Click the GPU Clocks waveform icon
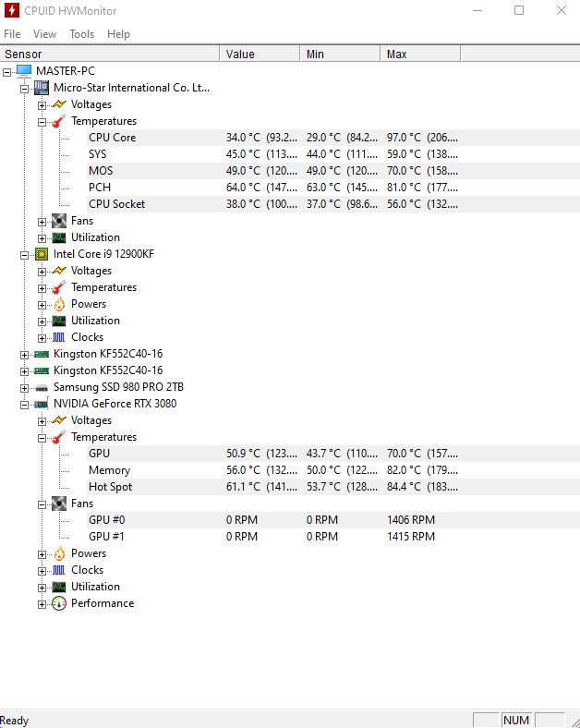Screen dimensions: 580x728 tap(59, 570)
